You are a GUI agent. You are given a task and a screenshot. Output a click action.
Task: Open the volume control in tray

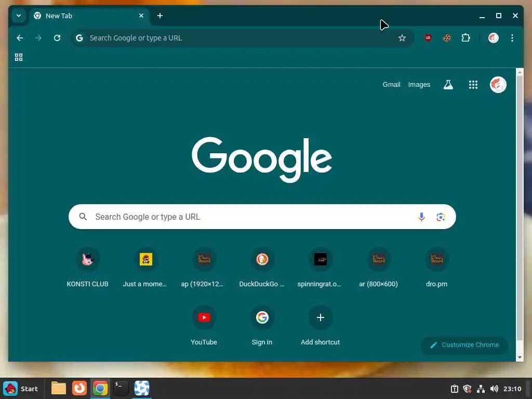point(494,389)
